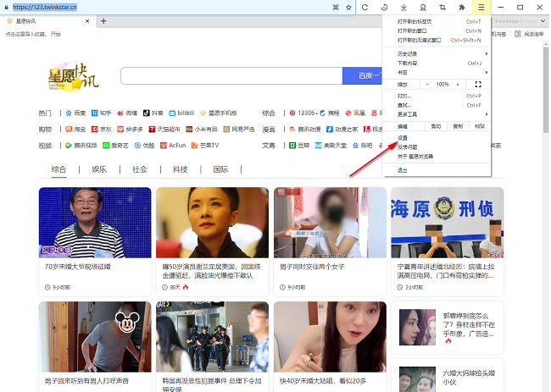Image resolution: width=551 pixels, height=392 pixels.
Task: Click the reload page icon
Action: 365,7
